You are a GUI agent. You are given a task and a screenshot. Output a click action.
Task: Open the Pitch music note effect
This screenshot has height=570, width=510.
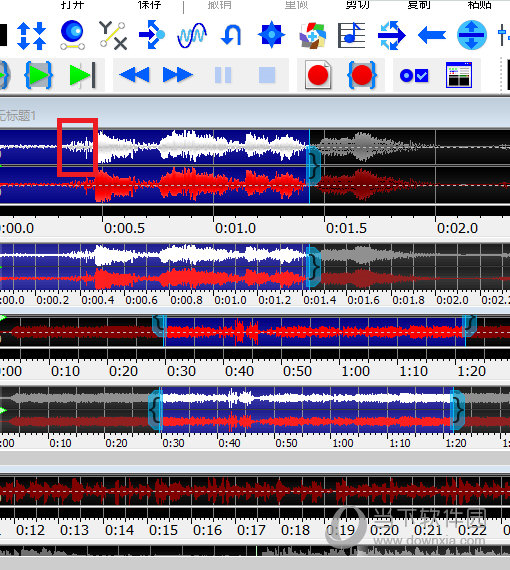pyautogui.click(x=351, y=35)
